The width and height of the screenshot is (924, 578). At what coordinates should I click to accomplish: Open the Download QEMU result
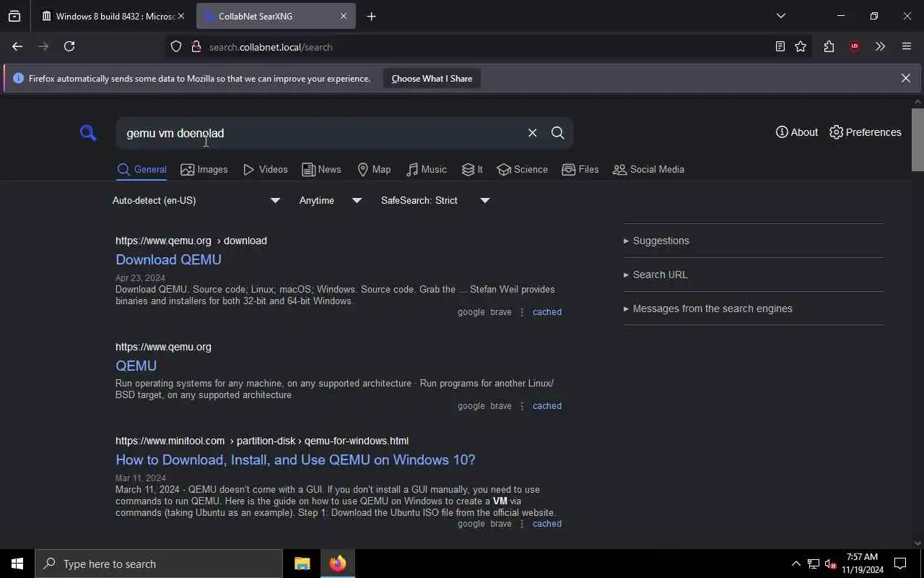click(168, 259)
